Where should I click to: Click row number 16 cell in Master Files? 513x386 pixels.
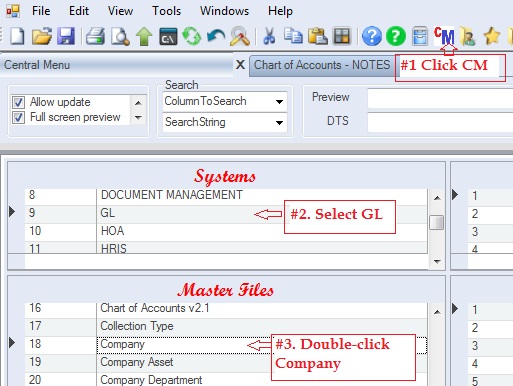pyautogui.click(x=60, y=309)
